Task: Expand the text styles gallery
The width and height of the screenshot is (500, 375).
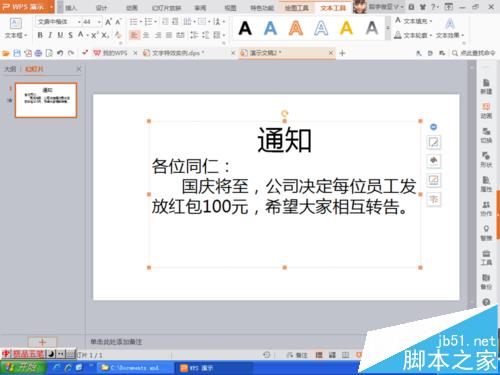Action: tap(388, 28)
